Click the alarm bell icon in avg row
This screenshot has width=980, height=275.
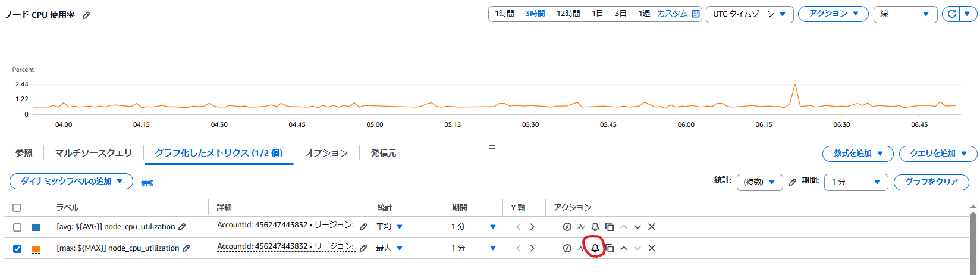595,227
